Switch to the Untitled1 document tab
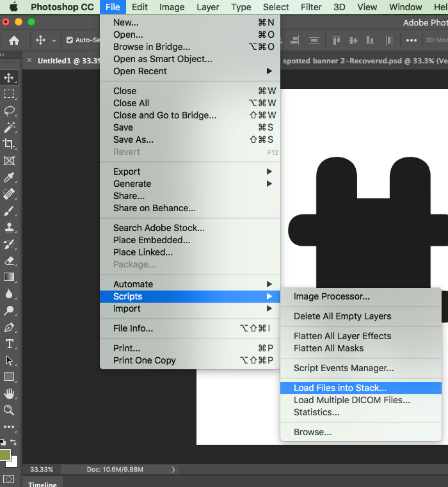This screenshot has height=487, width=448. [x=68, y=61]
